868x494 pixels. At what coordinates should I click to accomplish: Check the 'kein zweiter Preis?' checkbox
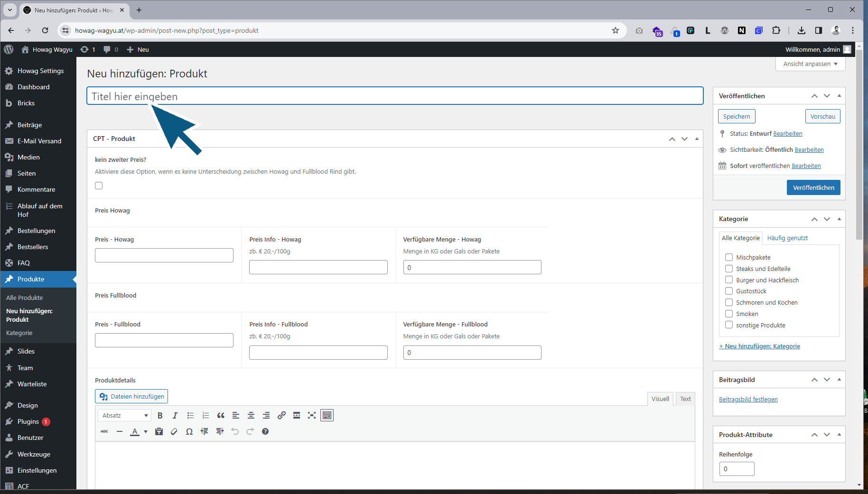[99, 186]
